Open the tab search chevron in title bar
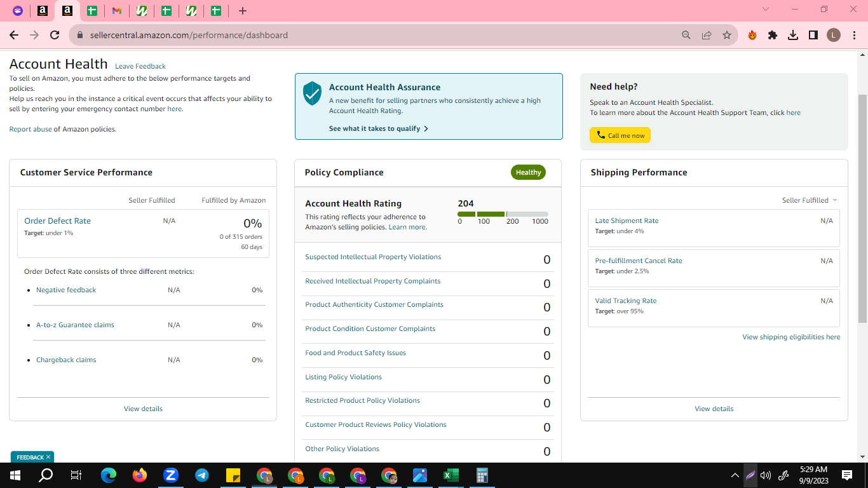 (x=766, y=10)
